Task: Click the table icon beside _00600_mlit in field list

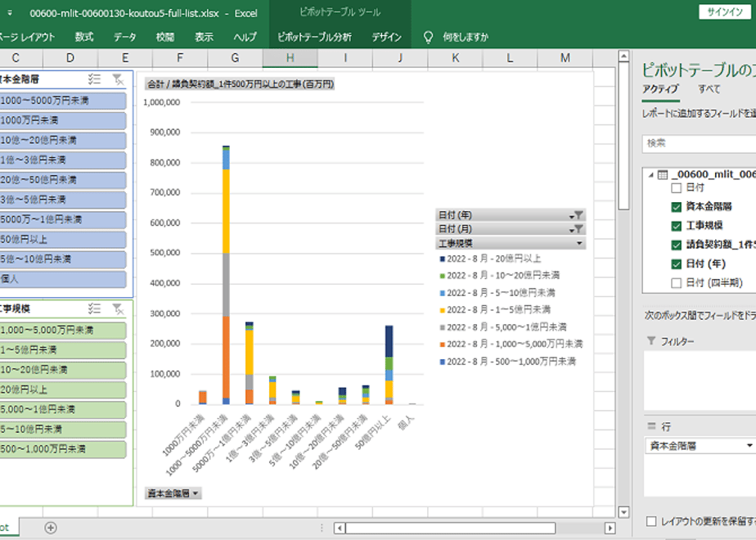Action: (663, 174)
